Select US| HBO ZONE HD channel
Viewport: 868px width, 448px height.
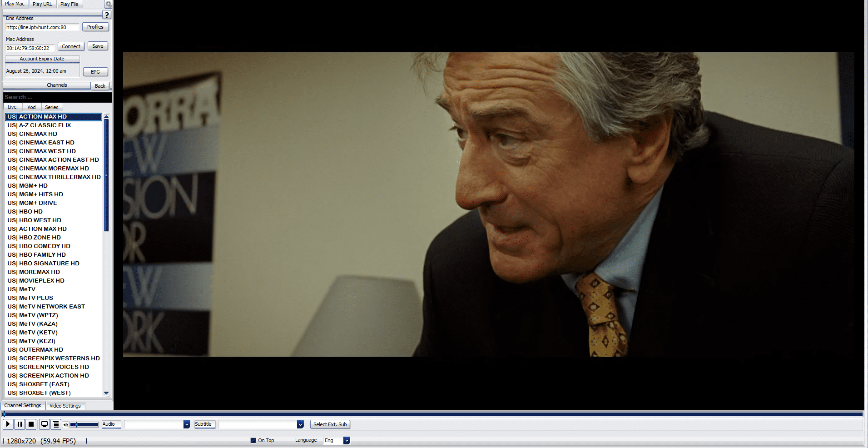[54, 238]
